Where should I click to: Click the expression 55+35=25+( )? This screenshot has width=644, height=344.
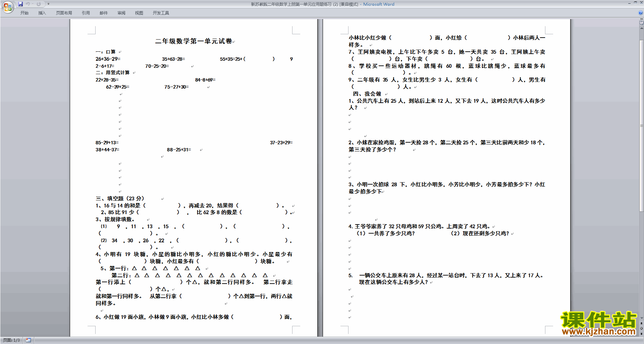(x=248, y=59)
